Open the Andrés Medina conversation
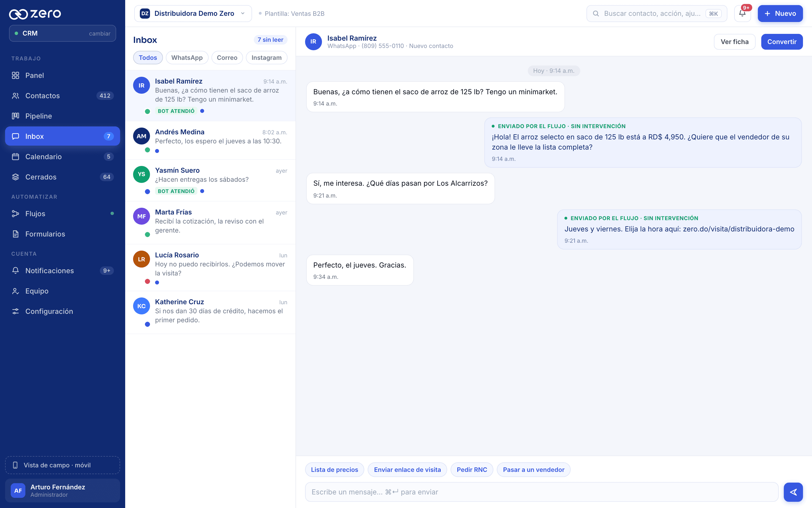 (x=210, y=141)
